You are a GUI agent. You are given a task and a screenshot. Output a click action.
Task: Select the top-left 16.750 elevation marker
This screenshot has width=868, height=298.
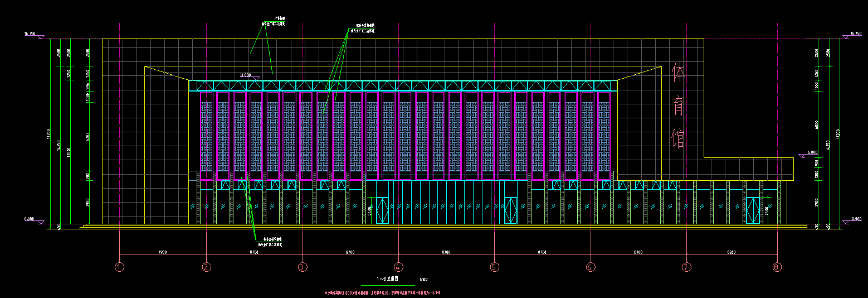(x=31, y=35)
